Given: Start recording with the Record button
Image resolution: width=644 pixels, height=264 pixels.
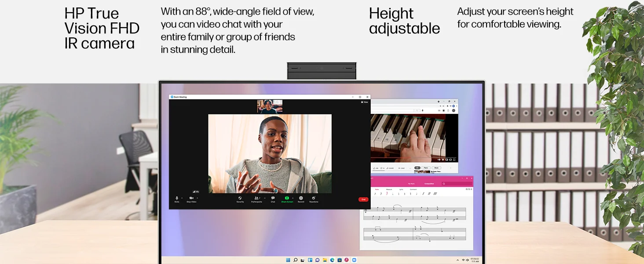Looking at the screenshot, I should point(301,199).
